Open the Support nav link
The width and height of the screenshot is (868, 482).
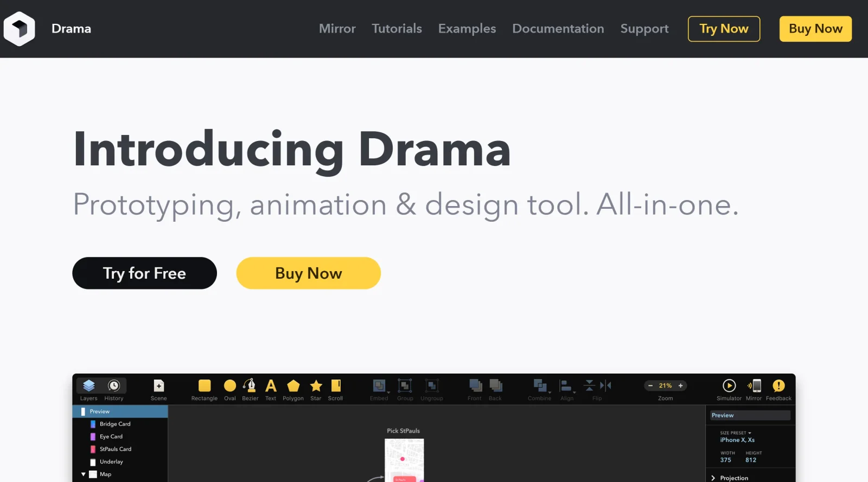pyautogui.click(x=644, y=29)
